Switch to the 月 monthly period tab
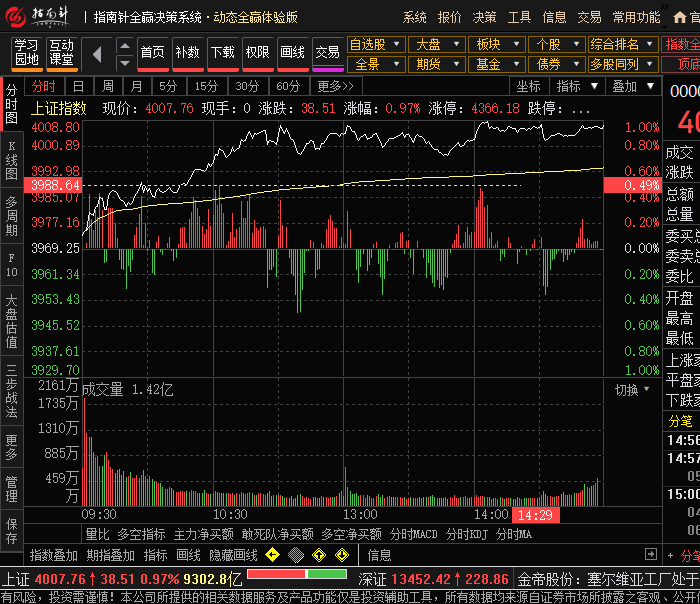Viewport: 700px width, 604px height. point(137,86)
